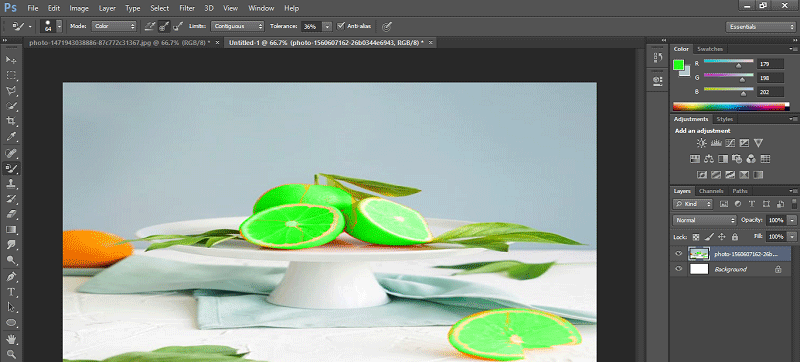Open the Image menu
800x362 pixels.
point(79,8)
